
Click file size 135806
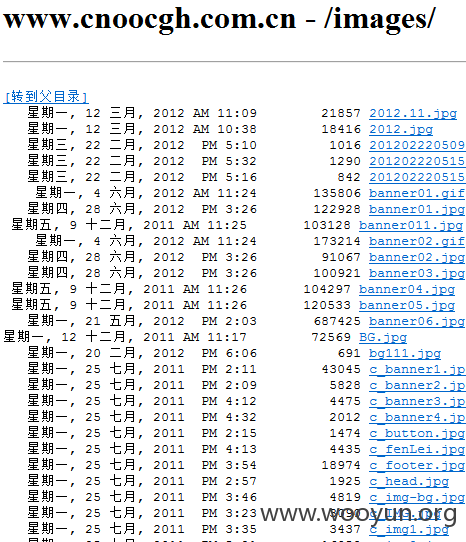(337, 193)
